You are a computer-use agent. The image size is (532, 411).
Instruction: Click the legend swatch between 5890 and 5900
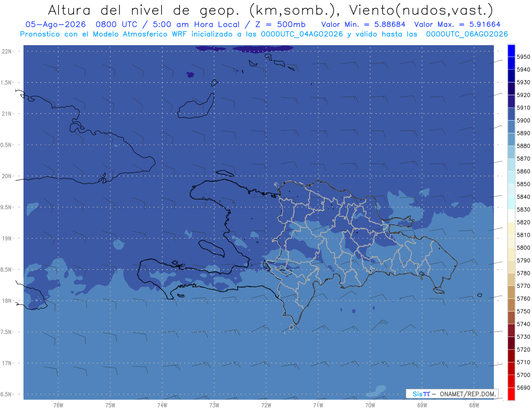(x=511, y=127)
